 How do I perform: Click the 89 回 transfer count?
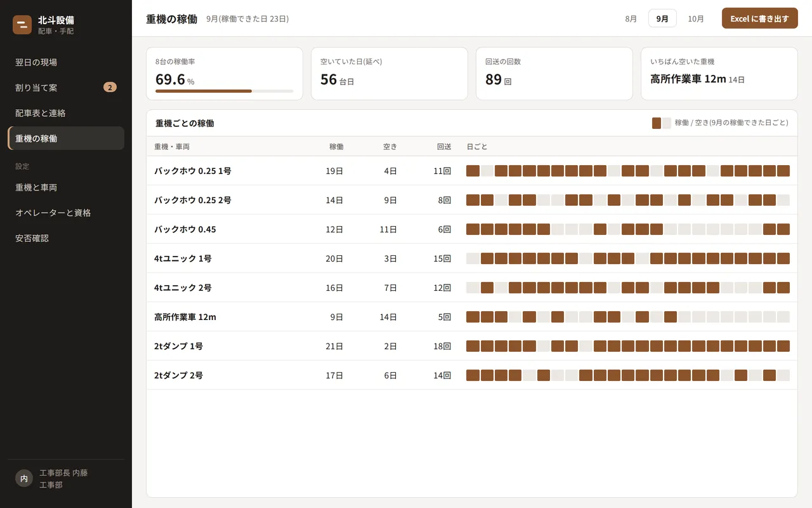498,79
